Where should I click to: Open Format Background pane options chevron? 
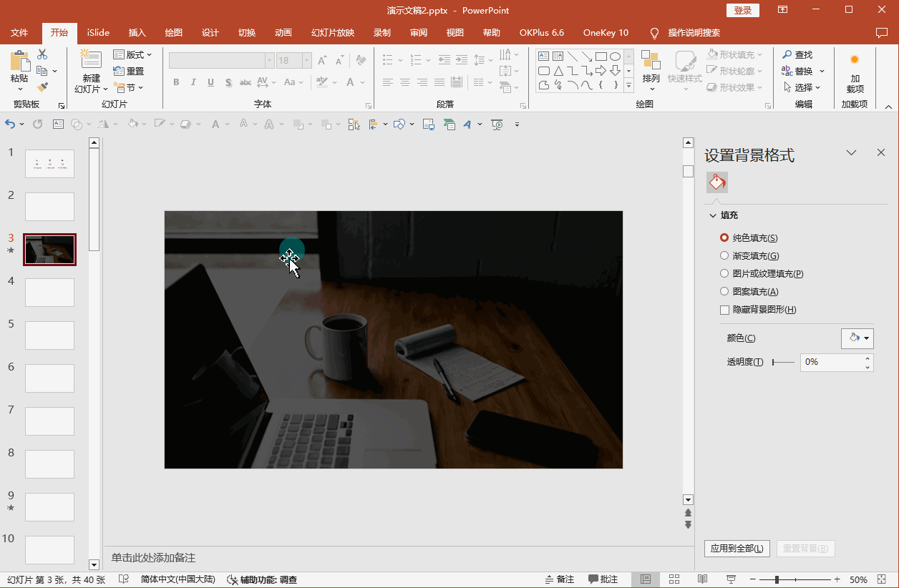coord(852,152)
